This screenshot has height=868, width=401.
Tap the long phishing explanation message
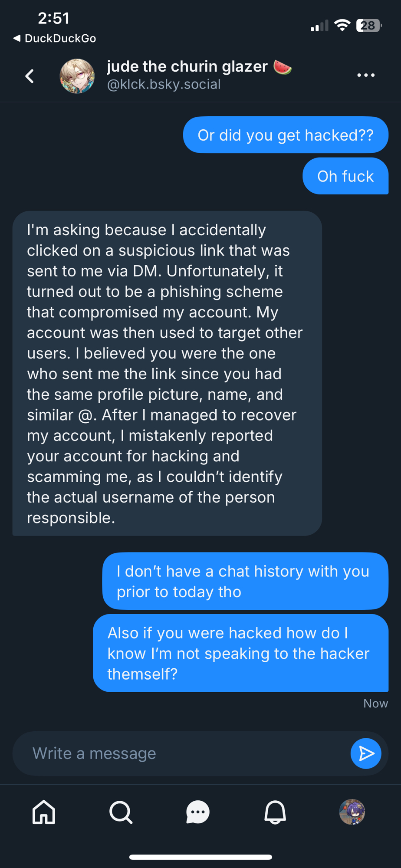[x=167, y=373]
